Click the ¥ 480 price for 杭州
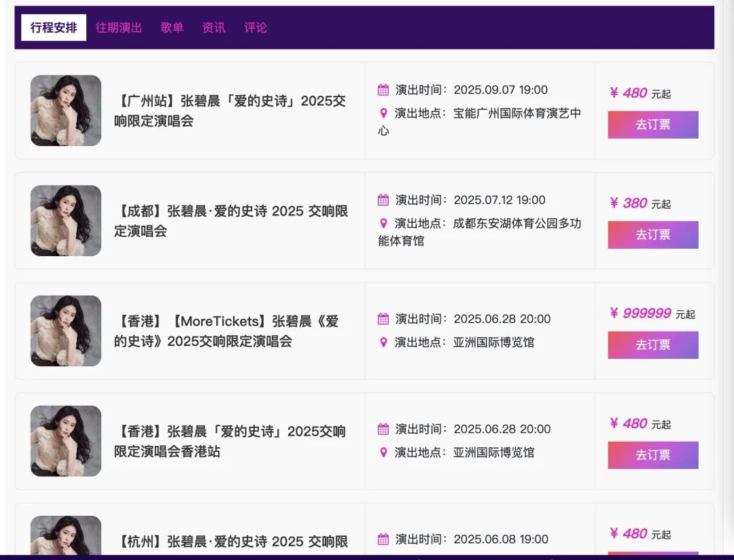 (x=628, y=533)
